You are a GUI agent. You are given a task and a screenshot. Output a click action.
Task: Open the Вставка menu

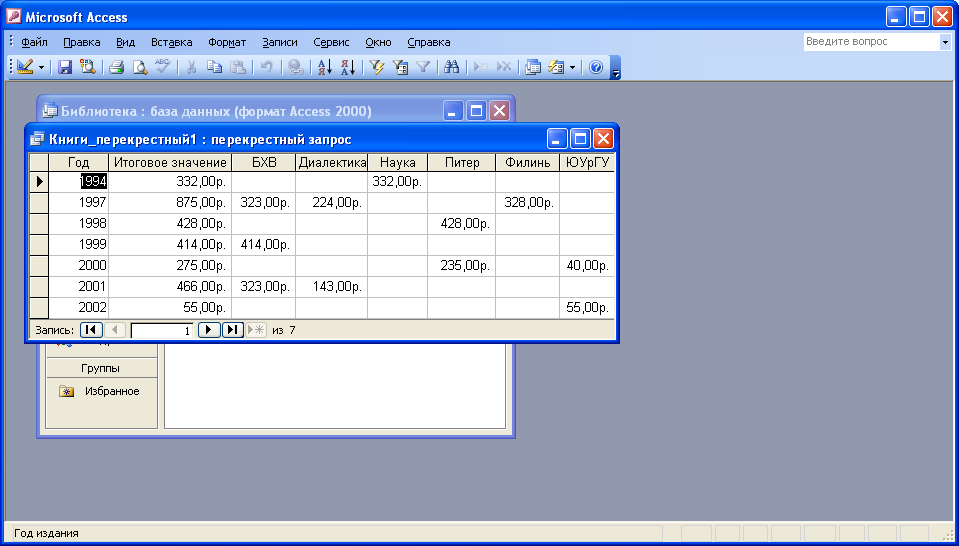[171, 42]
